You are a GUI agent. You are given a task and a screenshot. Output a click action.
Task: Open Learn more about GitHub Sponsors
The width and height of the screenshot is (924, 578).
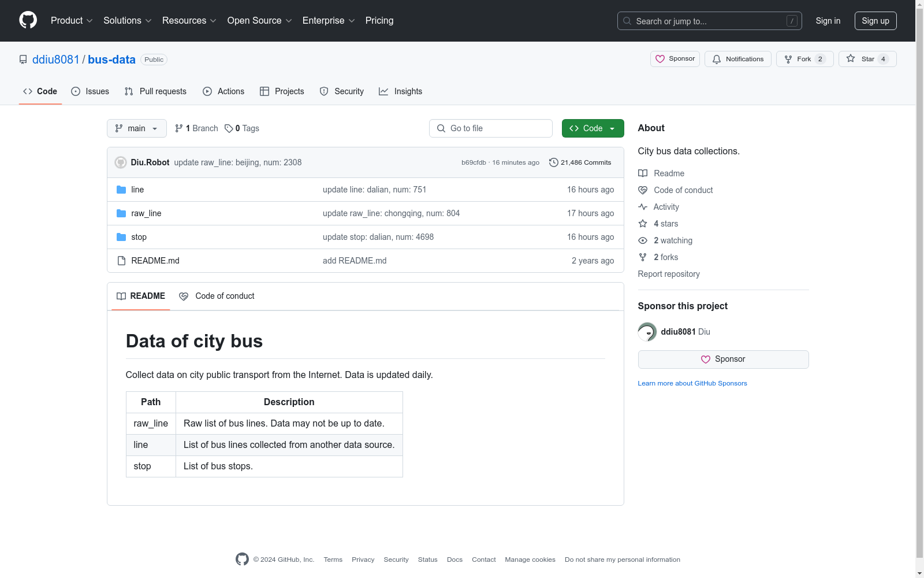click(692, 383)
